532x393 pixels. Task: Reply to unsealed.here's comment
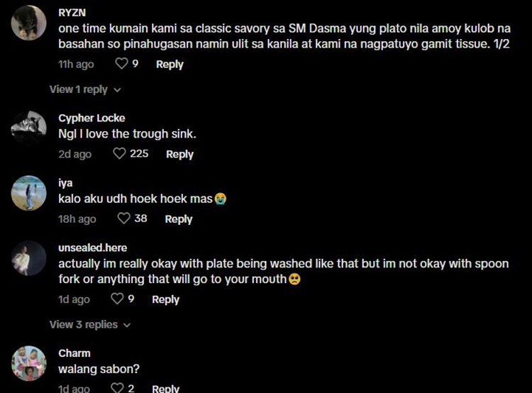point(165,299)
